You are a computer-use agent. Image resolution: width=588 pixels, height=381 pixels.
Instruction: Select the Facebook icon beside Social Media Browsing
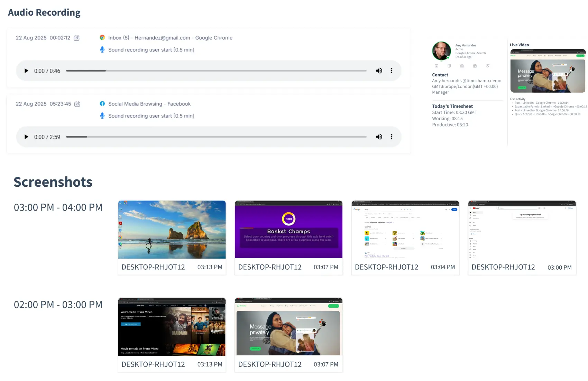pyautogui.click(x=102, y=104)
